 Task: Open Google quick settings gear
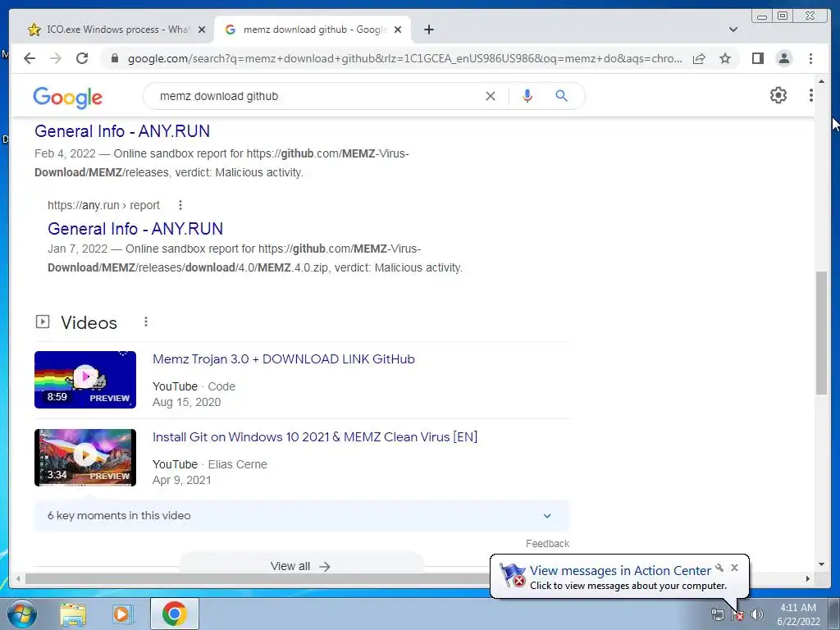click(x=778, y=95)
